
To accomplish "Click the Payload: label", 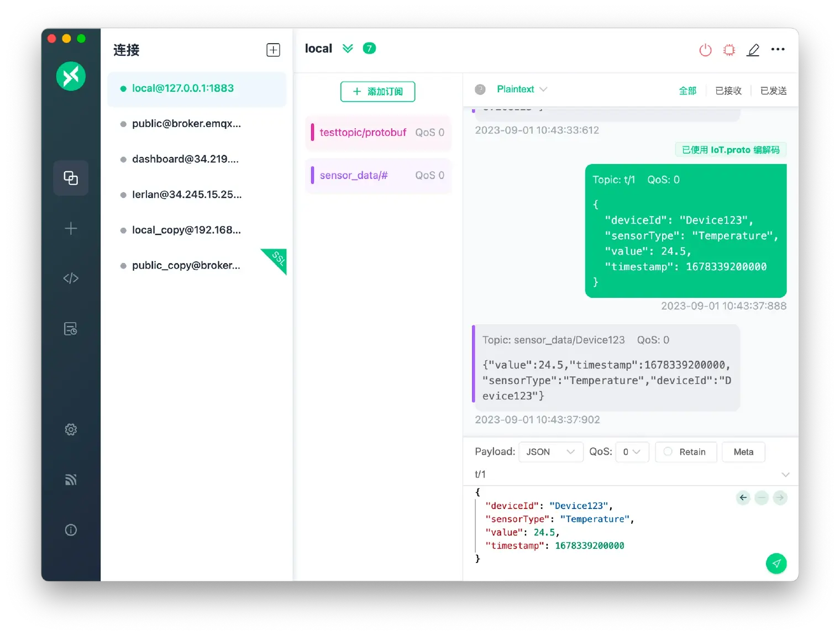I will [x=495, y=451].
